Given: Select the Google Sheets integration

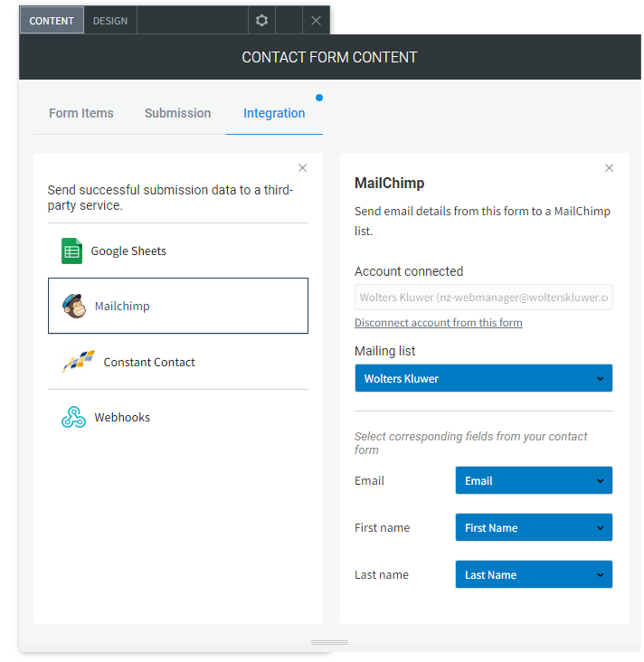Looking at the screenshot, I should [x=178, y=251].
